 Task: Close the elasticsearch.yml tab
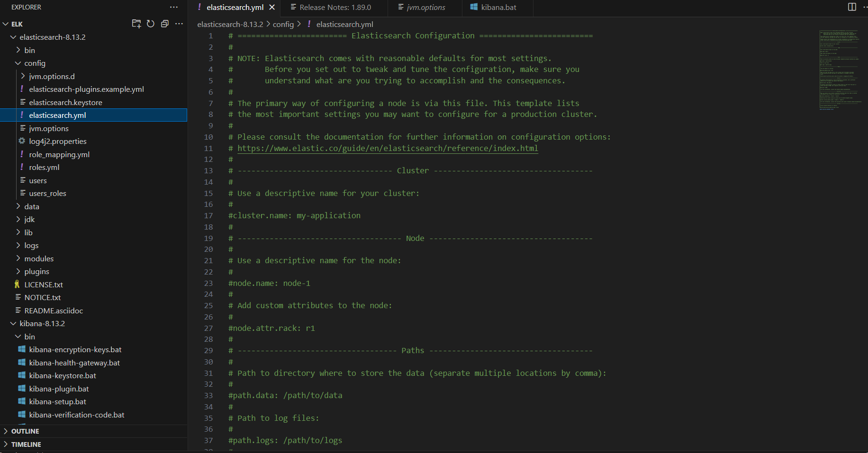click(x=272, y=7)
